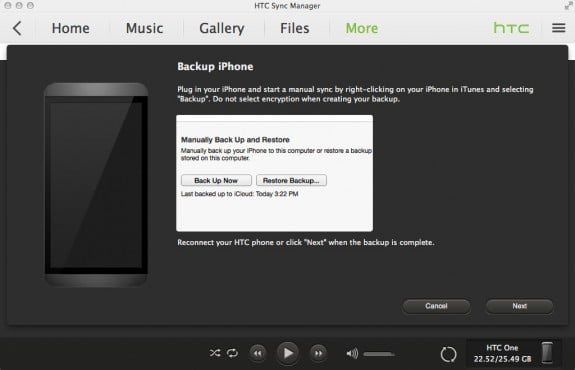Click Next to continue
Viewport: 575px width, 370px height.
(x=520, y=306)
